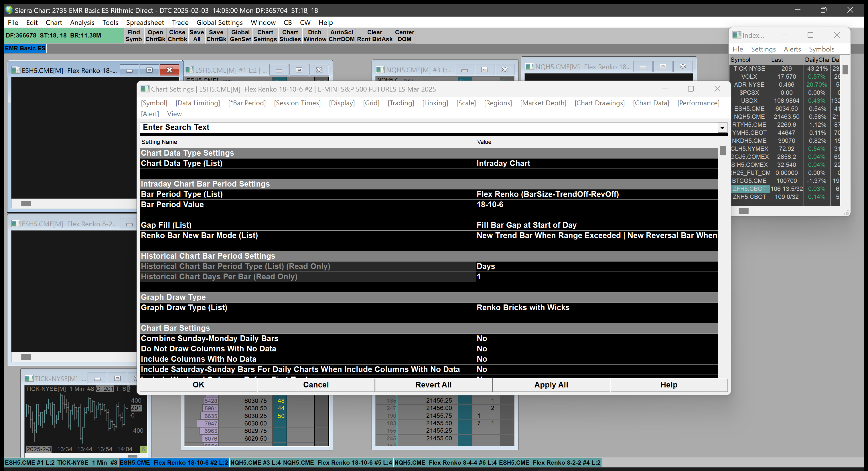Open the [Session Times] settings tab
Image resolution: width=868 pixels, height=471 pixels.
point(297,103)
